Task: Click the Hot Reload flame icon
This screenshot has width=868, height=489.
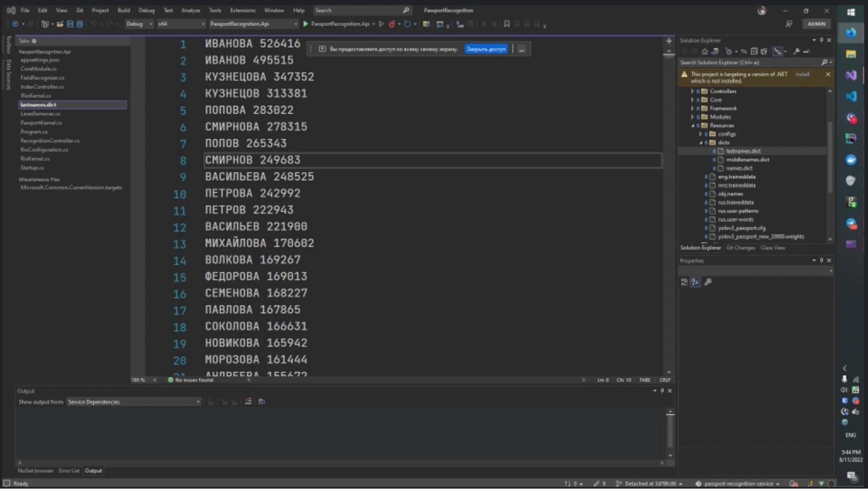Action: pos(392,24)
